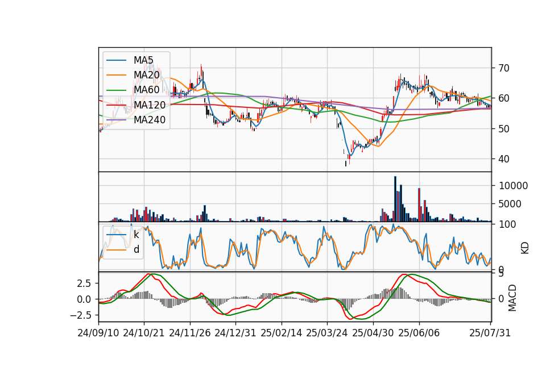Viewport: 546px width, 392px height.
Task: Click the 25/06/06 date tick label
Action: click(x=419, y=333)
